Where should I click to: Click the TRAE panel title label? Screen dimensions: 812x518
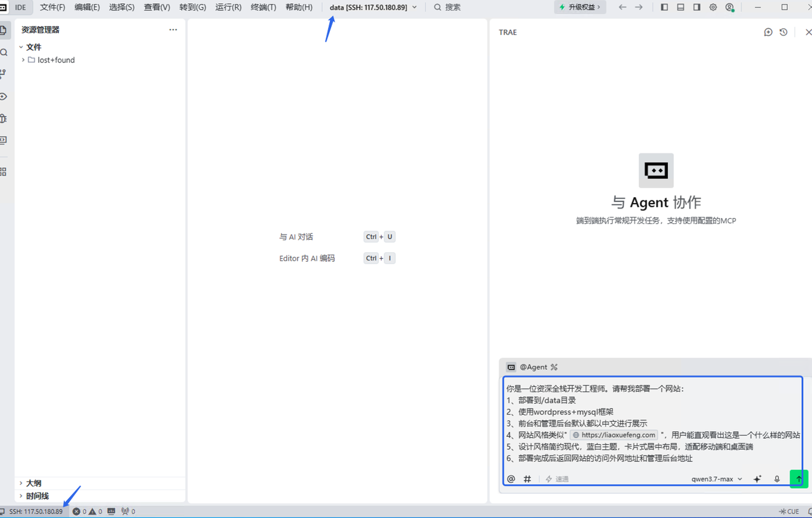507,32
